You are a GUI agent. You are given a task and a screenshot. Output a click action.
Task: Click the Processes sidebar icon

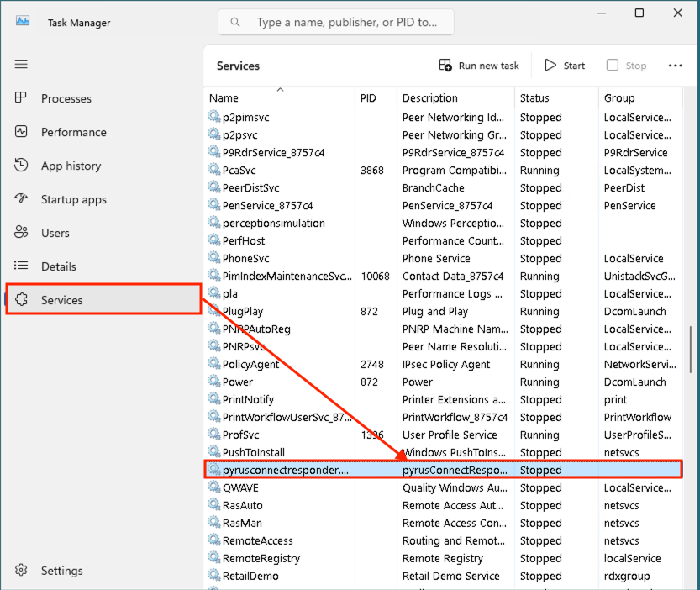pos(21,97)
